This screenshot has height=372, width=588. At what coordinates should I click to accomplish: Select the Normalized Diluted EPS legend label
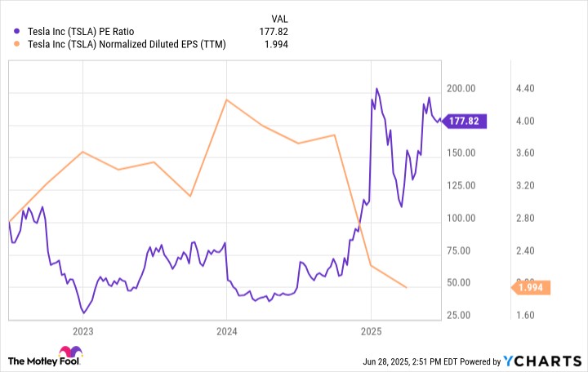pyautogui.click(x=127, y=44)
